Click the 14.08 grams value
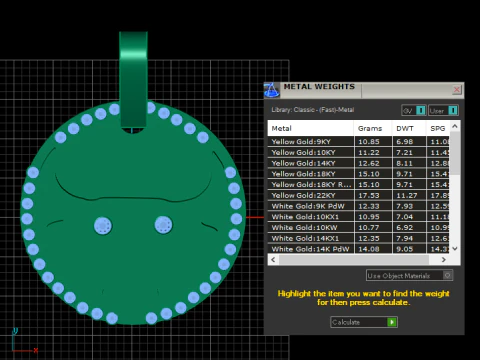 (369, 249)
